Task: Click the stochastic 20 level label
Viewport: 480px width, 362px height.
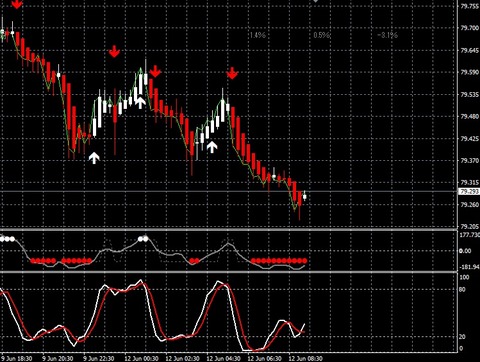Action: click(462, 337)
